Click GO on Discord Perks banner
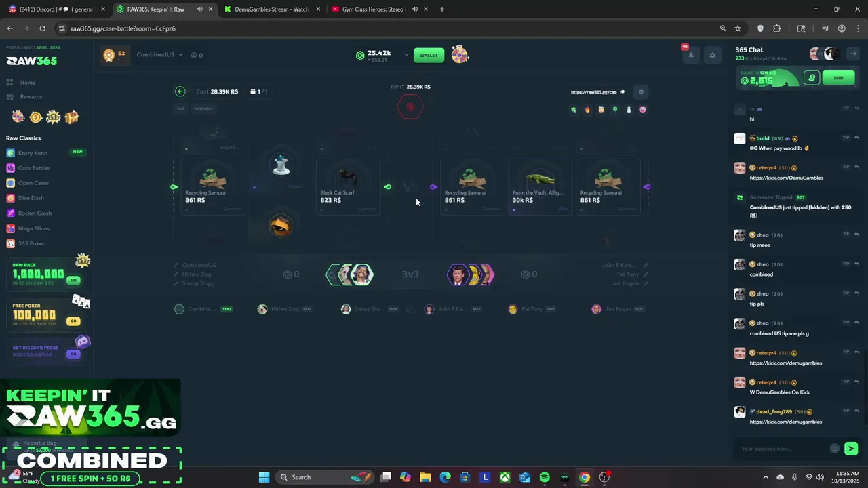The height and width of the screenshot is (488, 868). pos(73,354)
